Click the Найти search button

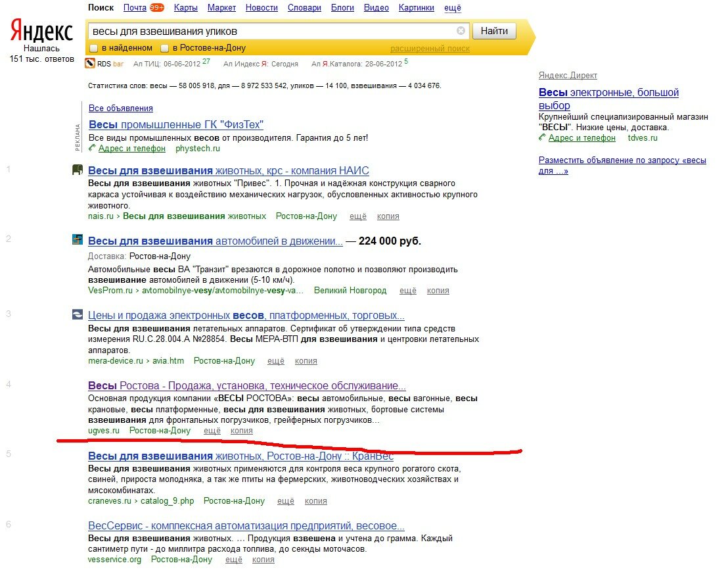pyautogui.click(x=494, y=31)
